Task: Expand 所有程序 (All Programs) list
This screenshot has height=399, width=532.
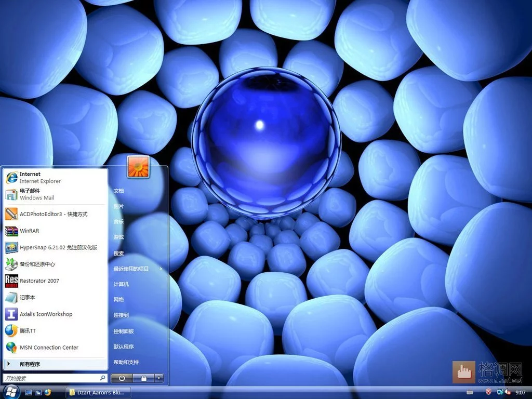Action: (55, 364)
